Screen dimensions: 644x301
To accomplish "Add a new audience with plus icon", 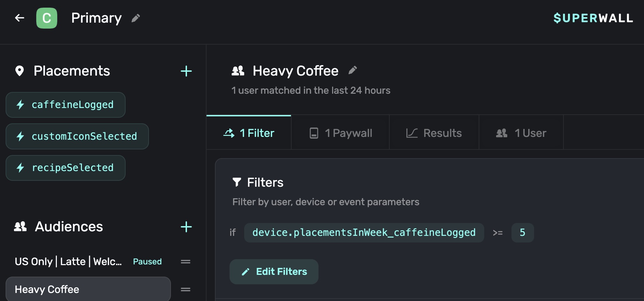I will point(186,227).
